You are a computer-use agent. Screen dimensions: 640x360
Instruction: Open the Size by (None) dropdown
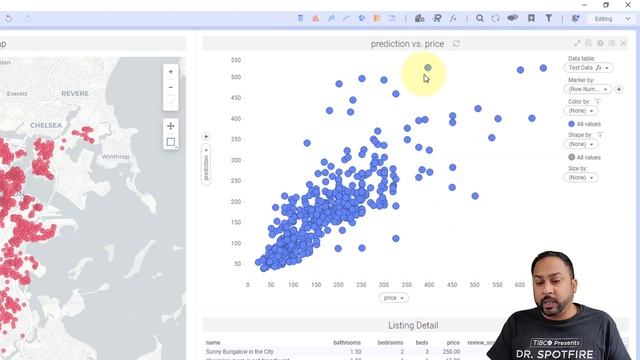point(581,178)
